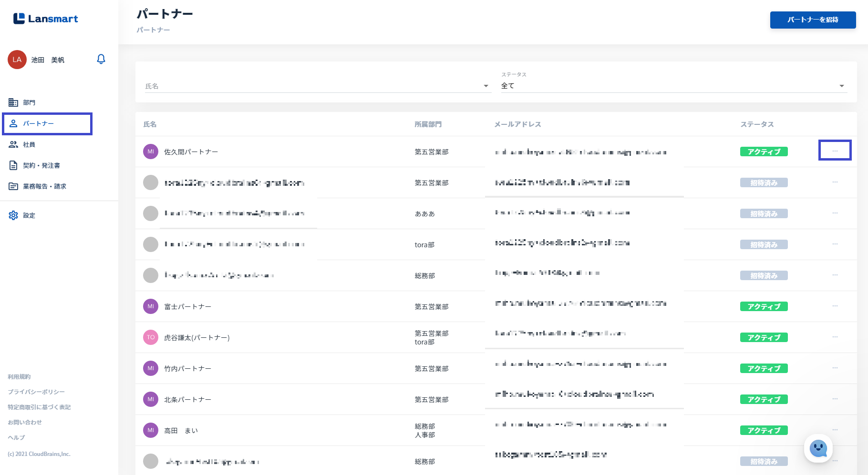Open the お問い合わせ link
This screenshot has width=868, height=475.
(25, 422)
